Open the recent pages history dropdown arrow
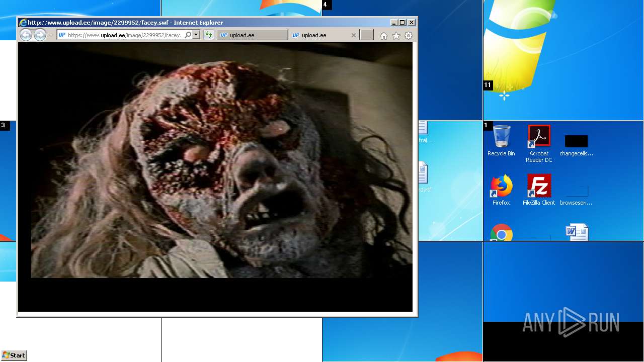The height and width of the screenshot is (362, 644). pyautogui.click(x=51, y=35)
